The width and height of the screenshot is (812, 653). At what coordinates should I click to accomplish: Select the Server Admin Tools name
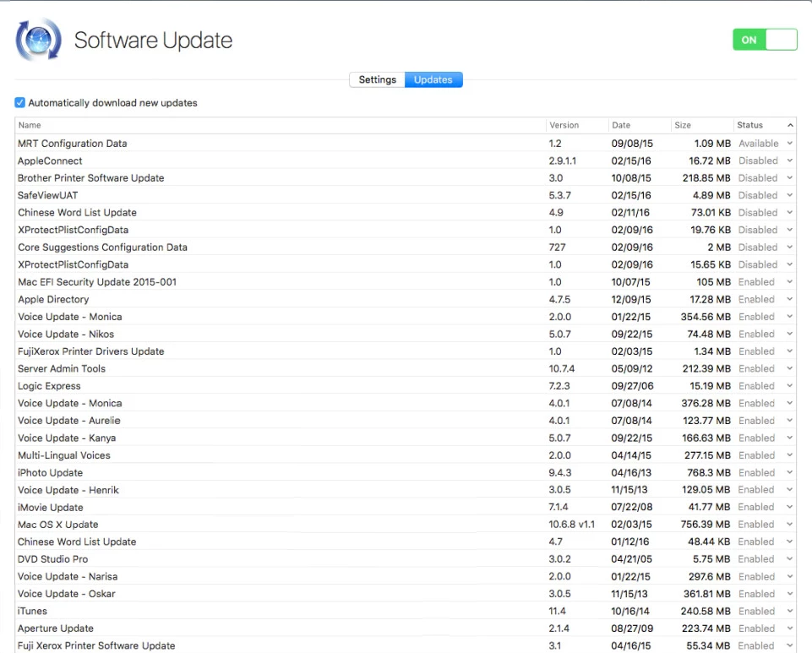pos(62,368)
